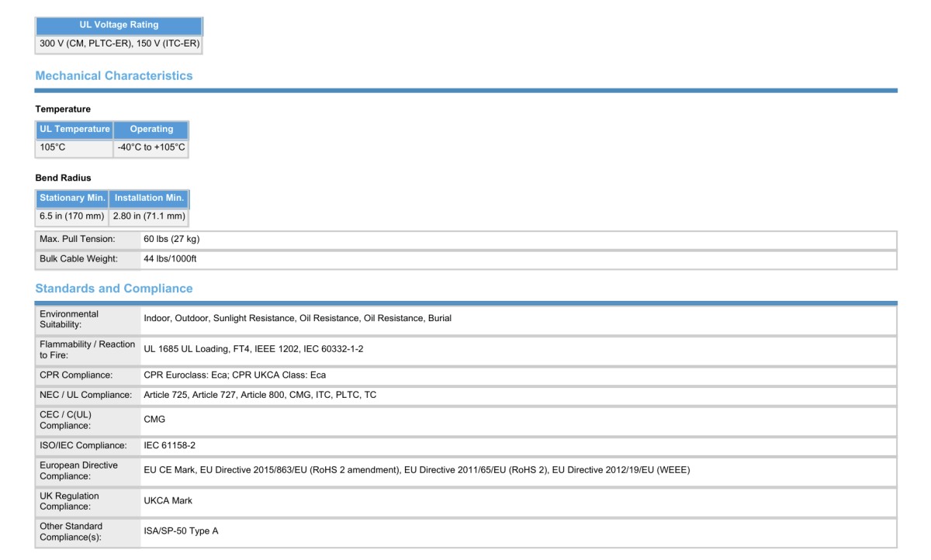
Task: Click the 'Max. Pull Tension:' label
Action: pyautogui.click(x=78, y=240)
